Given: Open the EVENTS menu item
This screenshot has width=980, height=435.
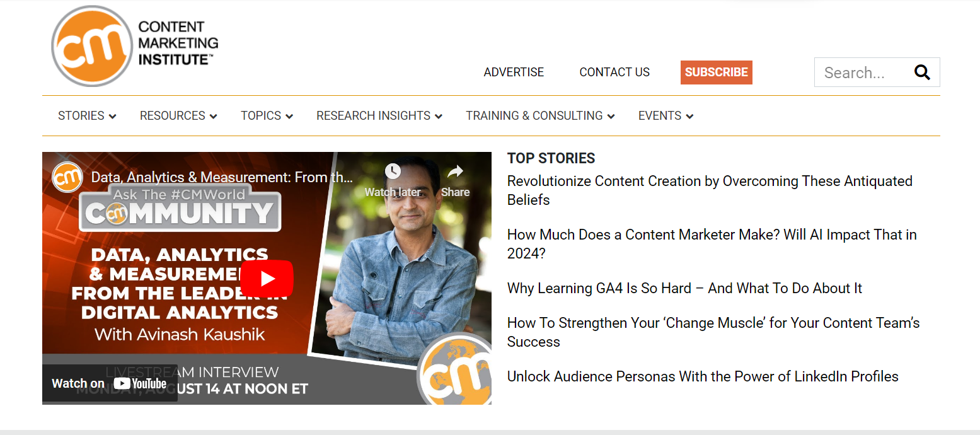Looking at the screenshot, I should click(660, 116).
